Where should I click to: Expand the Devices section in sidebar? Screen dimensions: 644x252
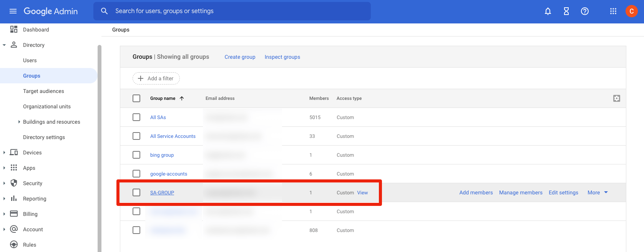coord(4,153)
